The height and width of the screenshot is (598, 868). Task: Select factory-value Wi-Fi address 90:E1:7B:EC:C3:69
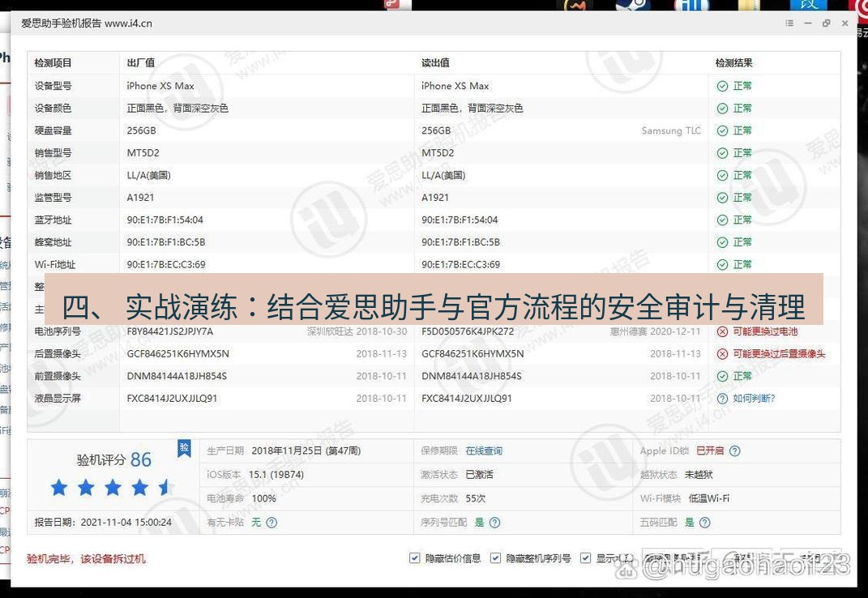[x=166, y=265]
